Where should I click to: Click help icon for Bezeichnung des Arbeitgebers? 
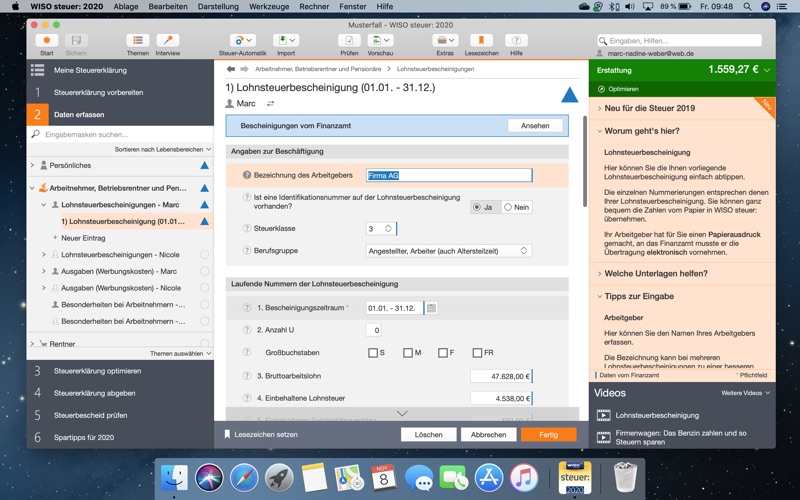tap(247, 175)
